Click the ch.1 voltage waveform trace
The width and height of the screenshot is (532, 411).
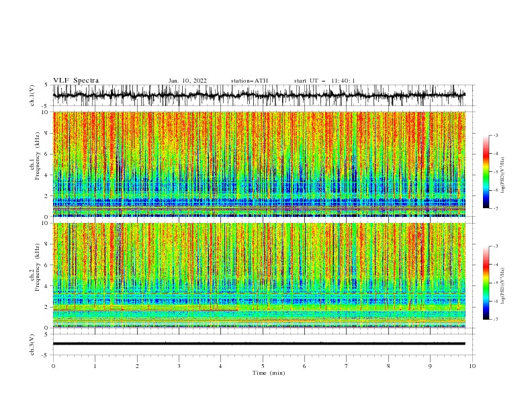click(259, 95)
